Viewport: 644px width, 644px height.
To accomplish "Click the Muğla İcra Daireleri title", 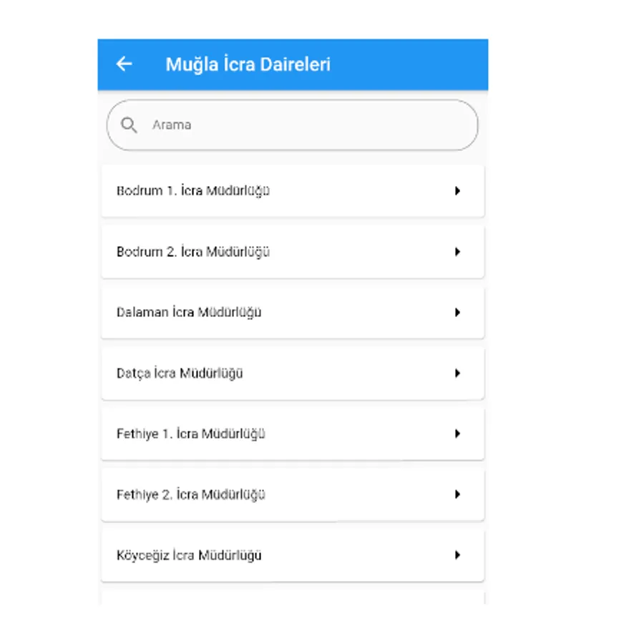I will click(248, 64).
